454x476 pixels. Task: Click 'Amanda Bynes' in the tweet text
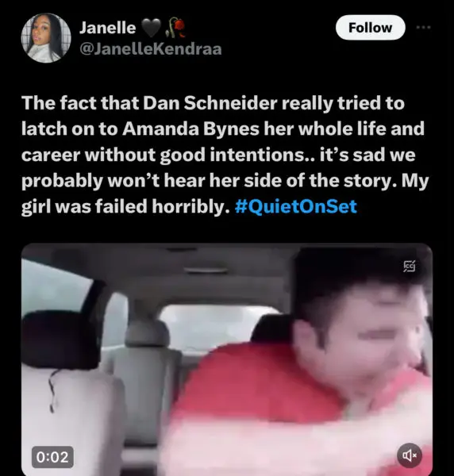point(190,129)
